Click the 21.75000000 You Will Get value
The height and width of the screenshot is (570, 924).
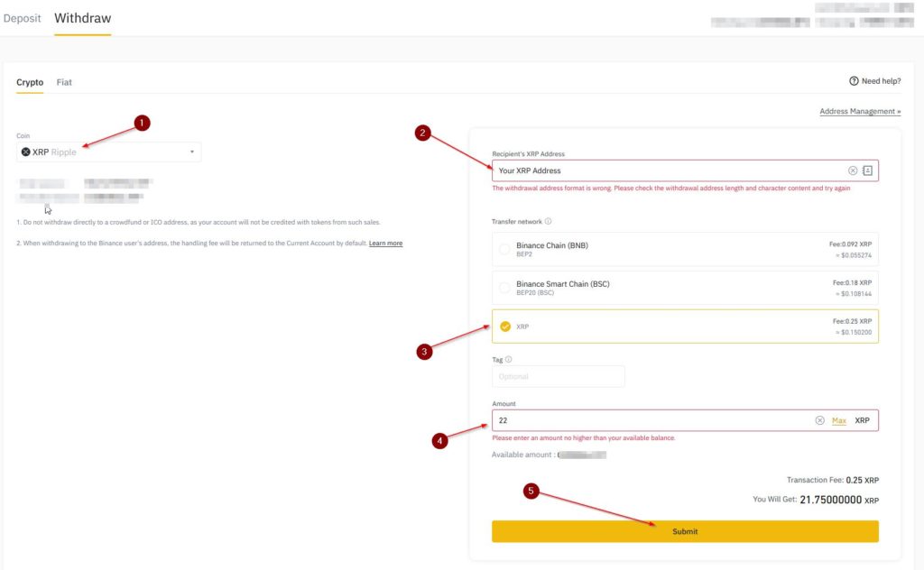pos(830,500)
